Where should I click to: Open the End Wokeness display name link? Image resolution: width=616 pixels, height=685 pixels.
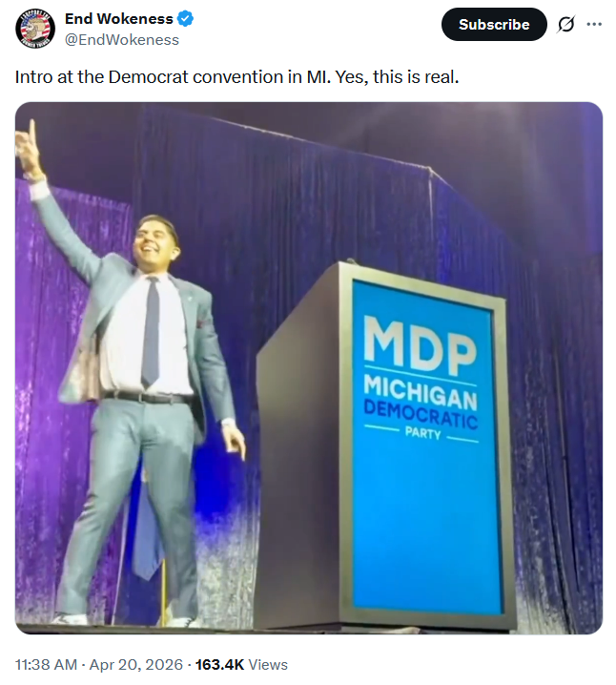(x=119, y=19)
